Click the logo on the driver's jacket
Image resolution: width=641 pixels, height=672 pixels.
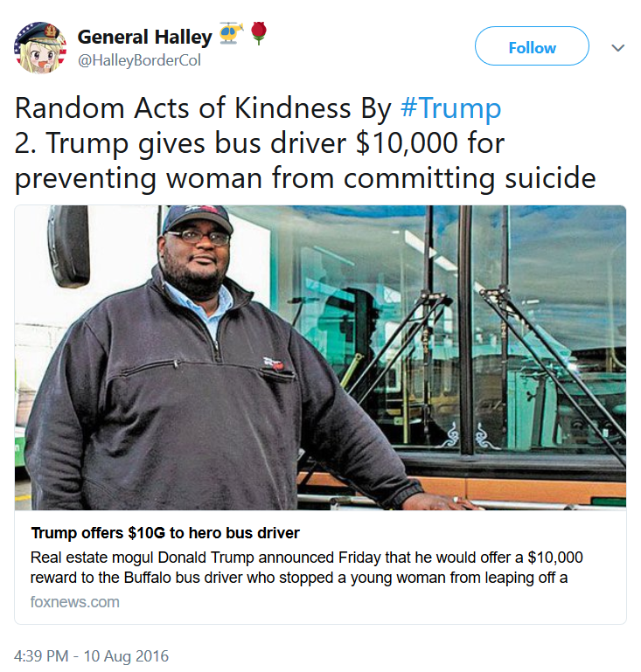tap(273, 364)
